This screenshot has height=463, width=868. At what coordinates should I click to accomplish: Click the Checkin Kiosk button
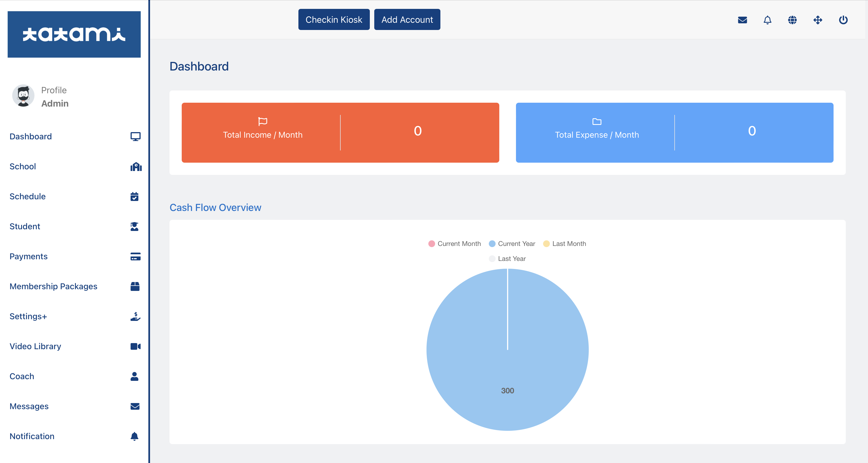tap(334, 19)
